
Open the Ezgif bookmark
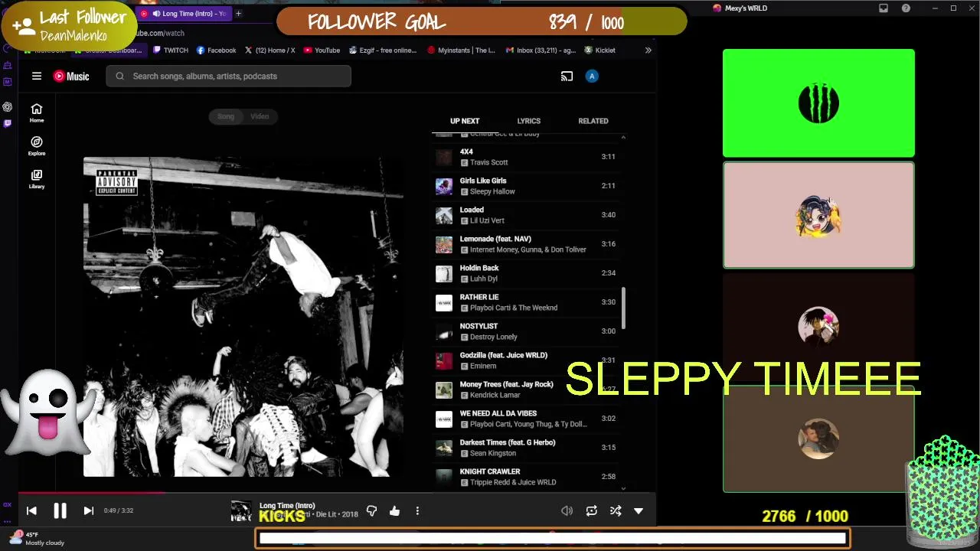[383, 51]
